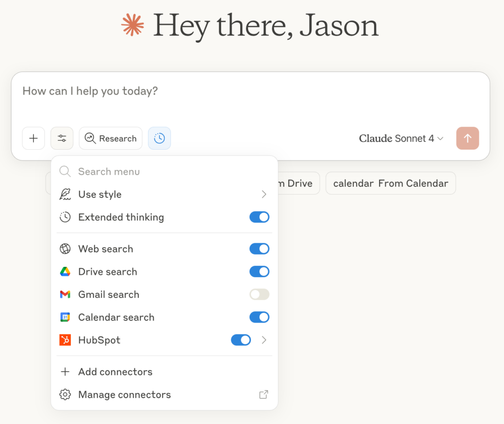The width and height of the screenshot is (504, 424).
Task: Click the Use style feather icon
Action: click(x=65, y=195)
